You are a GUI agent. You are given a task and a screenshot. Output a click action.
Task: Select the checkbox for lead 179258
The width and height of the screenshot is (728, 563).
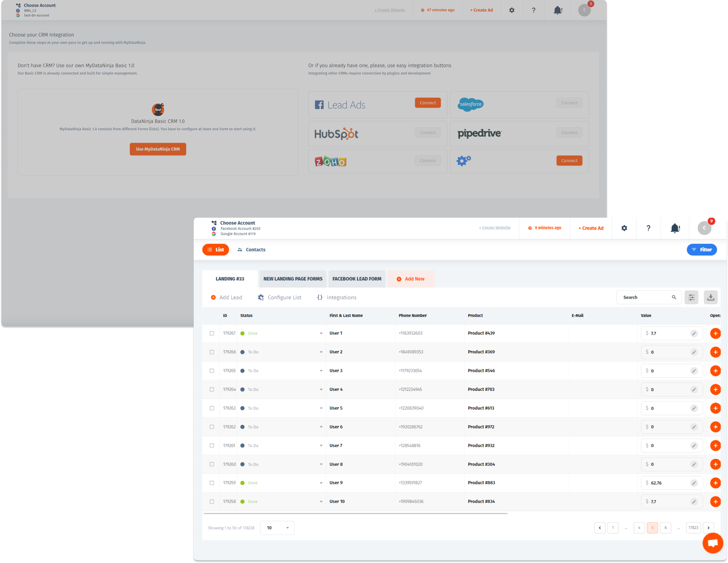pyautogui.click(x=211, y=501)
